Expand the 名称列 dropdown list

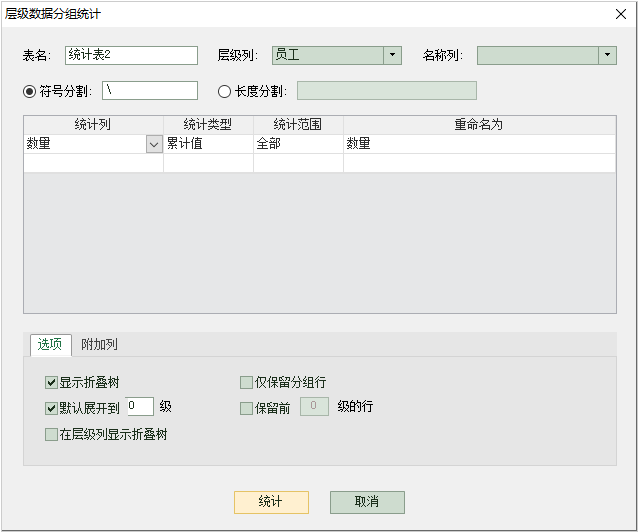(607, 55)
